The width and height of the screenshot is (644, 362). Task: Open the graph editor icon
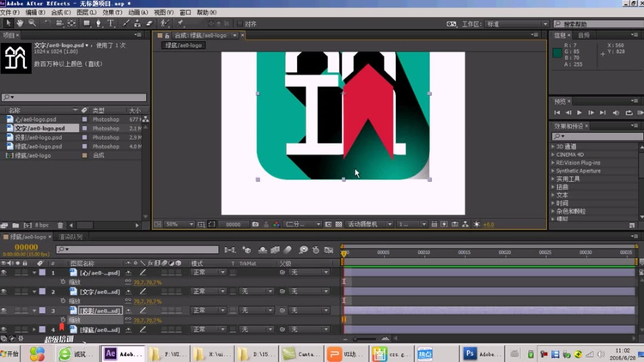coord(329,250)
